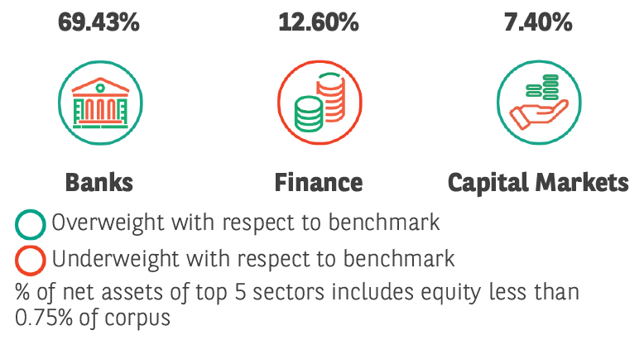Click the '0.75% of corpus' footnote text
Image resolution: width=644 pixels, height=340 pixels.
(x=93, y=317)
